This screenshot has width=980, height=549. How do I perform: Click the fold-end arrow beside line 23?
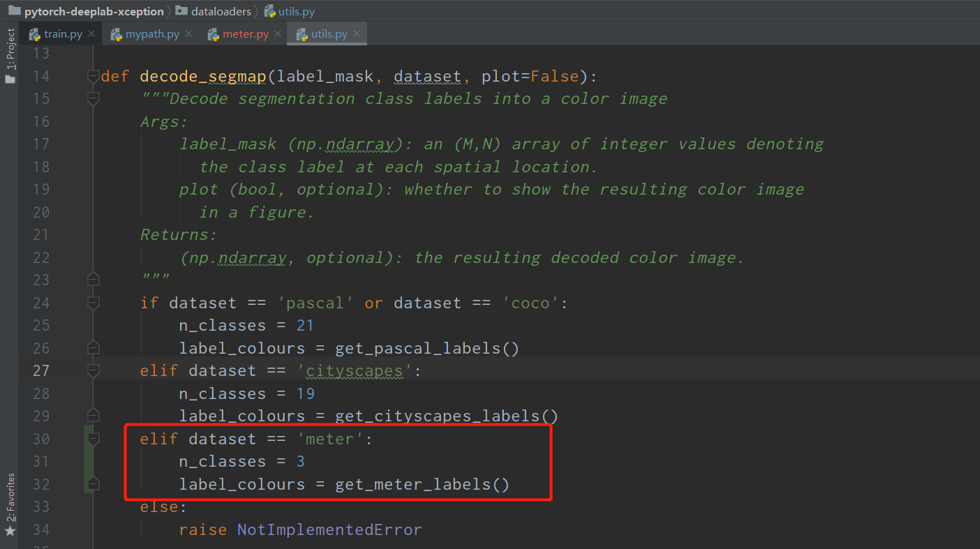point(93,279)
